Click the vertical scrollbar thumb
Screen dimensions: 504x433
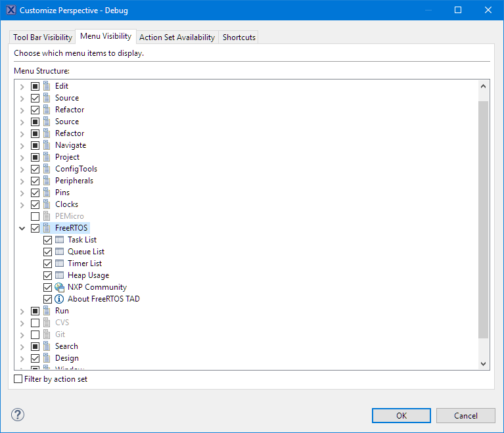(x=483, y=219)
